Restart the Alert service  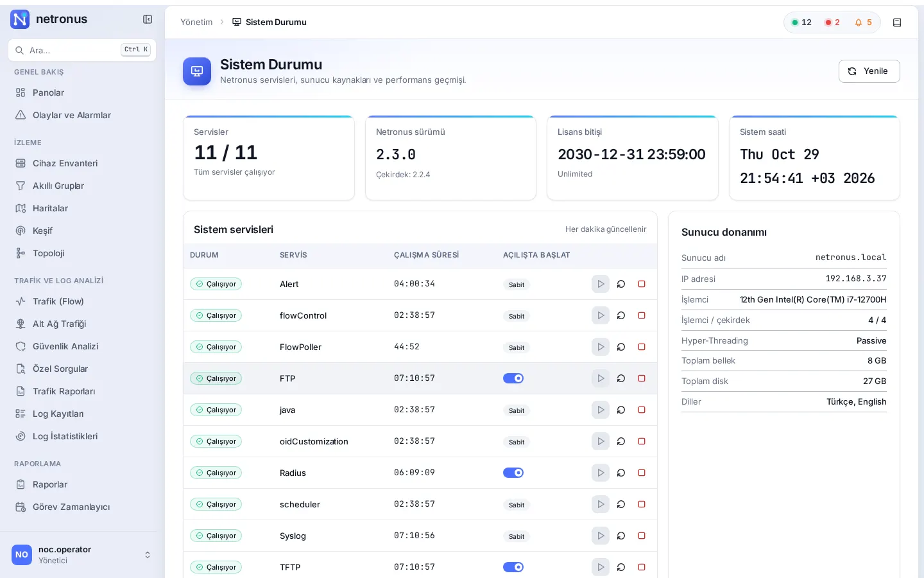tap(621, 284)
